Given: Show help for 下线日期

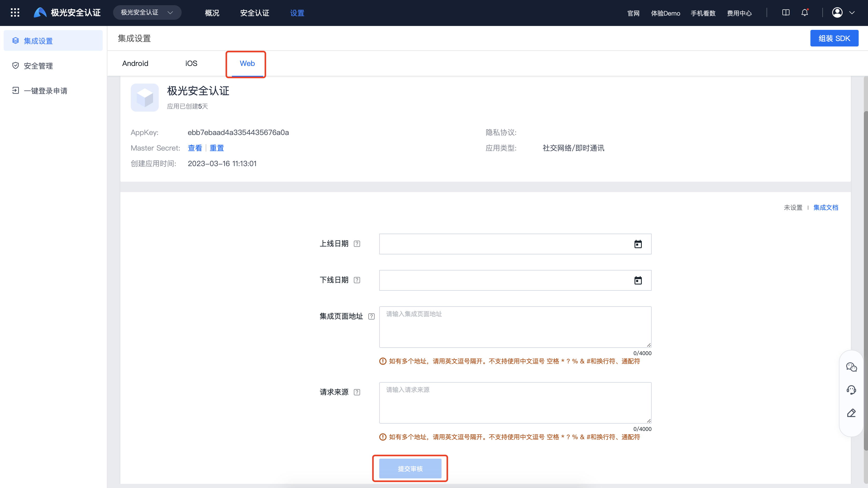Looking at the screenshot, I should pyautogui.click(x=357, y=280).
